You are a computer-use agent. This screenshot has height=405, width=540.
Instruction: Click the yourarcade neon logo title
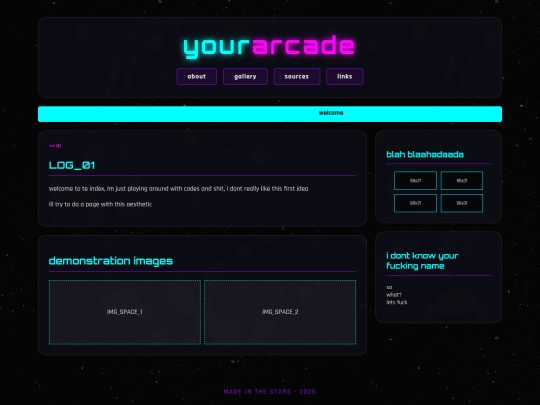(x=269, y=46)
